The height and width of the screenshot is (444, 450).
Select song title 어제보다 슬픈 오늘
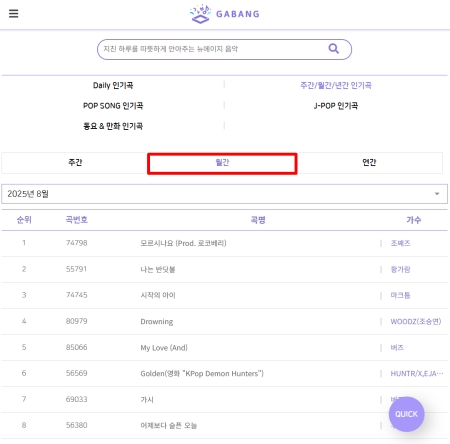point(168,426)
